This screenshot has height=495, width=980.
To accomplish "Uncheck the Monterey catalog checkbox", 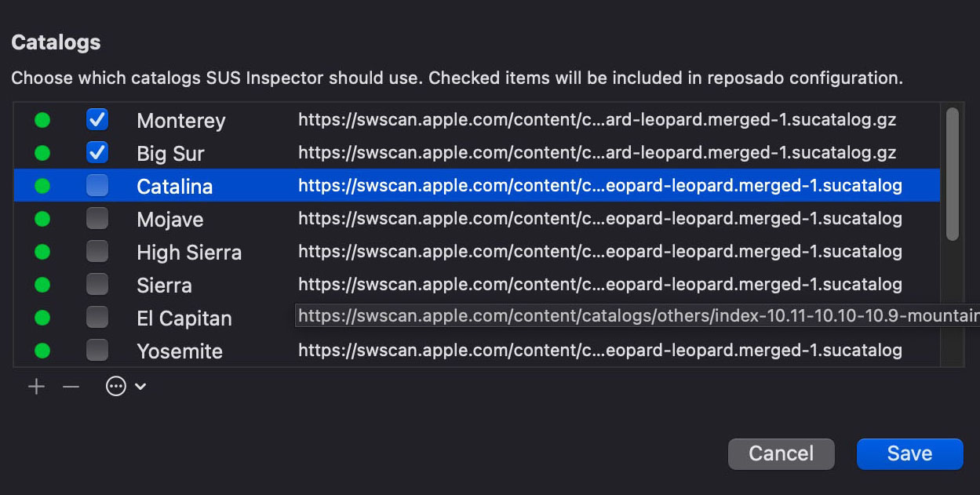I will click(x=97, y=119).
